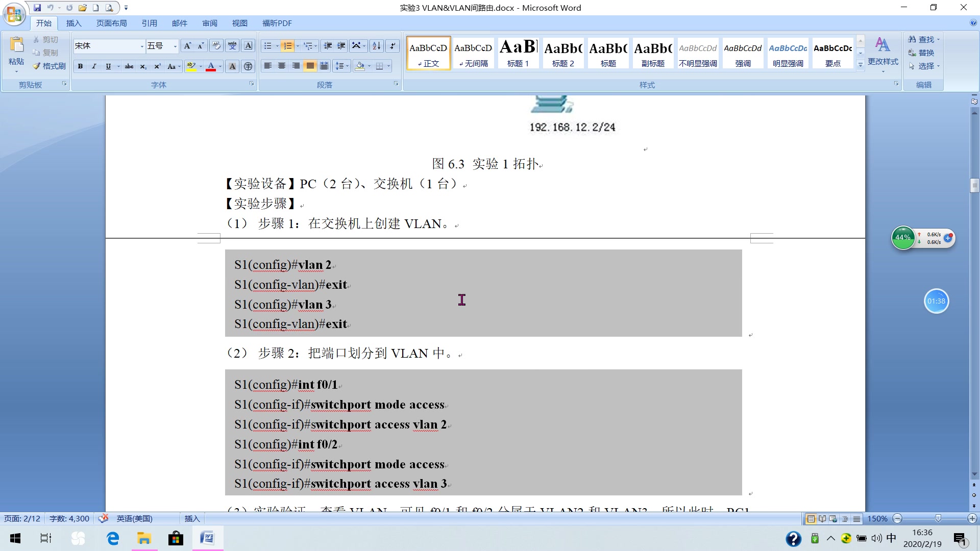Viewport: 980px width, 551px height.
Task: Toggle bold formatting on selected text
Action: click(x=80, y=66)
